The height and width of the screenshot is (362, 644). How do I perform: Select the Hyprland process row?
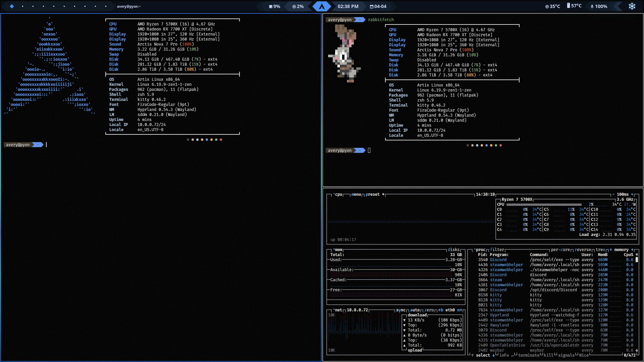coord(499,315)
